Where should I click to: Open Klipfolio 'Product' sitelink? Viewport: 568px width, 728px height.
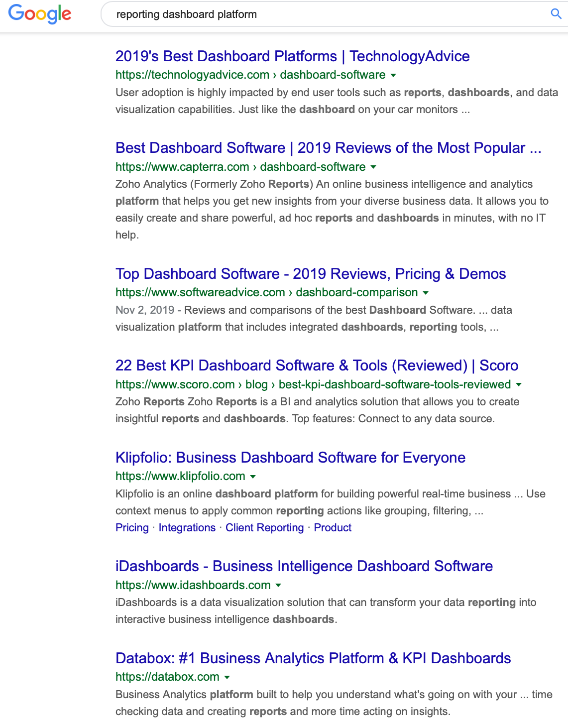click(x=333, y=528)
